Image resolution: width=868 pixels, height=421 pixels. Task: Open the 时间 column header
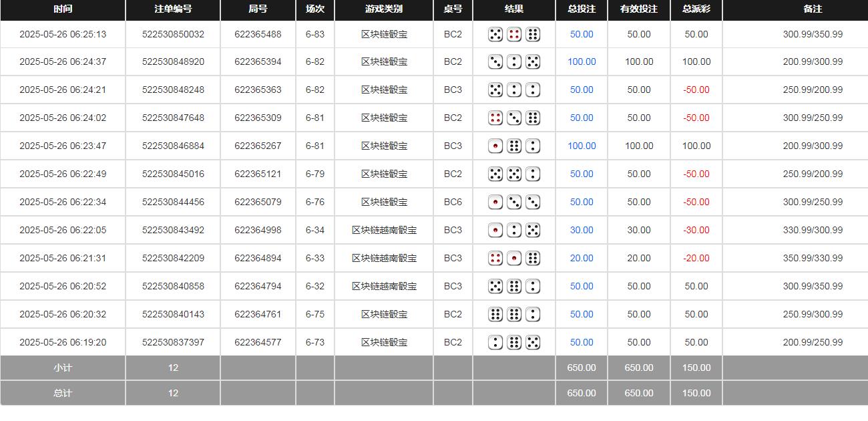click(63, 9)
